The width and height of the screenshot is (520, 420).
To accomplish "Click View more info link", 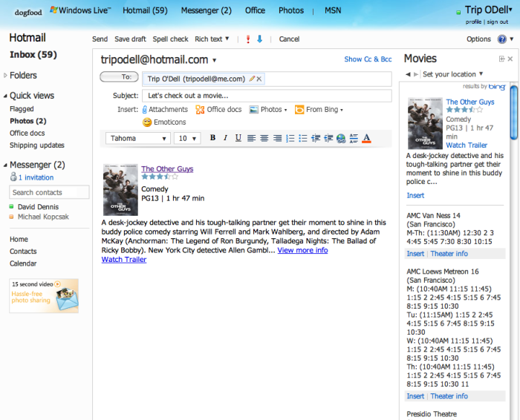I will [x=302, y=250].
